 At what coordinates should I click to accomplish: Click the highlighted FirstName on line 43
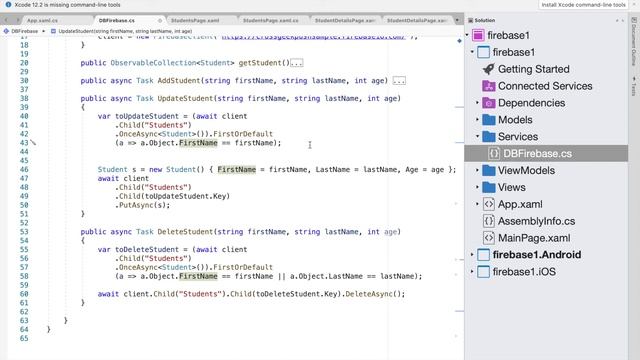198,143
